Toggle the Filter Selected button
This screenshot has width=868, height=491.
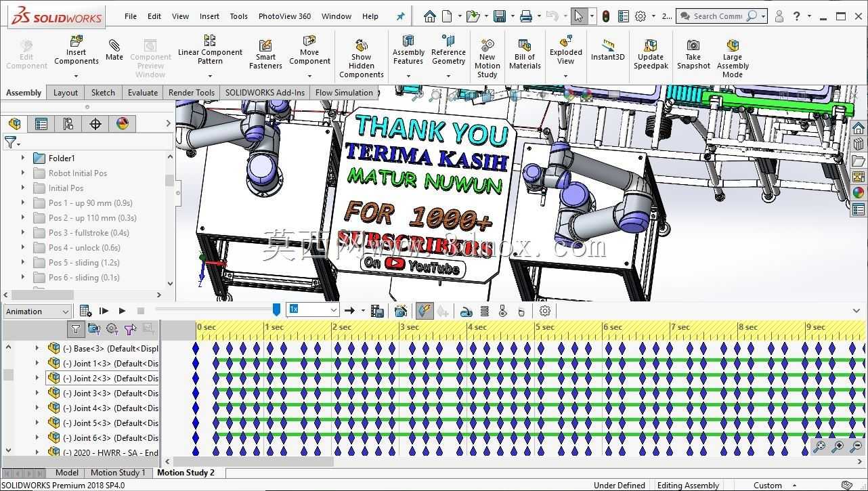[x=130, y=329]
